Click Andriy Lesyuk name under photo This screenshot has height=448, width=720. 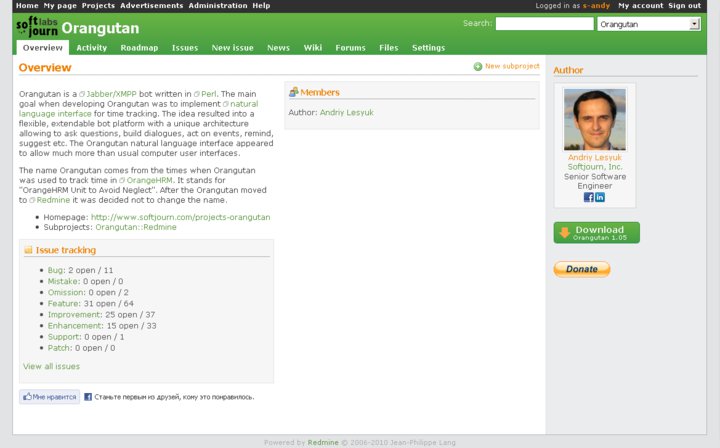tap(595, 157)
